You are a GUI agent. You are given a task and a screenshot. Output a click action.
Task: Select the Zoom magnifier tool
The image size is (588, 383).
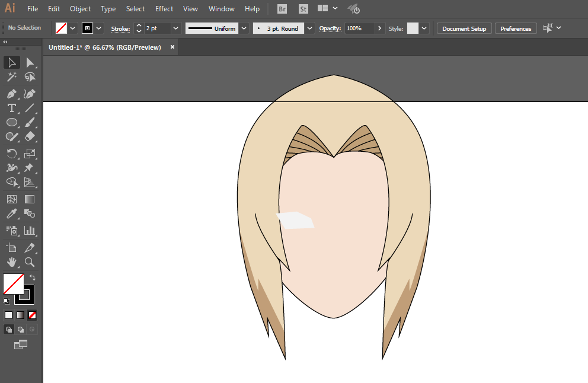click(x=30, y=262)
